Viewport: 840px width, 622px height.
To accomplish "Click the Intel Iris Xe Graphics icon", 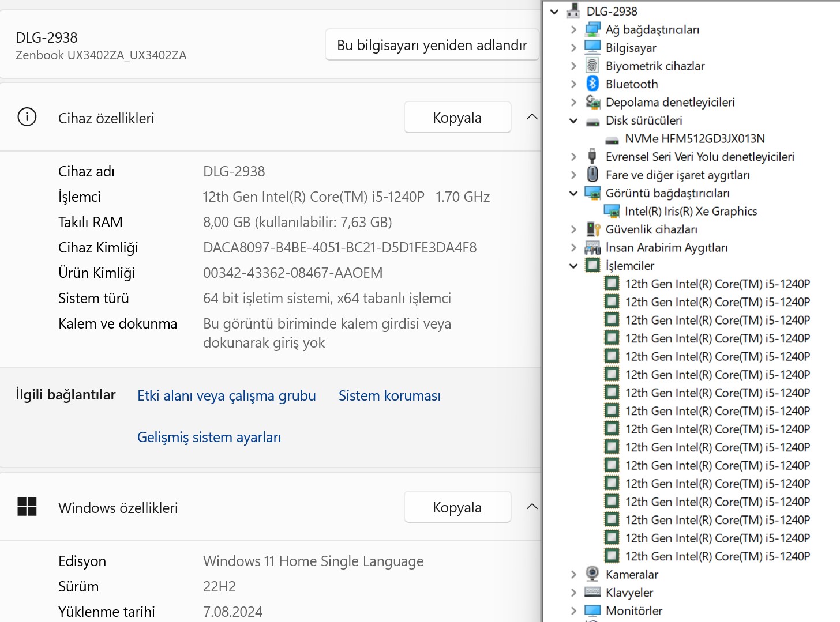I will point(612,212).
